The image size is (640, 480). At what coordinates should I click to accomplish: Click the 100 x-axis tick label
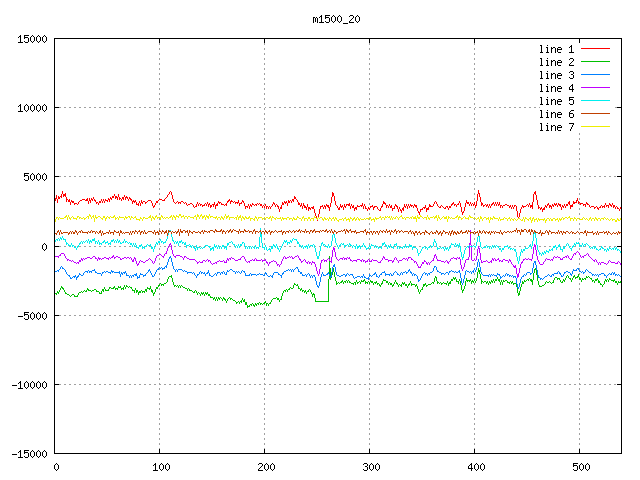point(160,467)
